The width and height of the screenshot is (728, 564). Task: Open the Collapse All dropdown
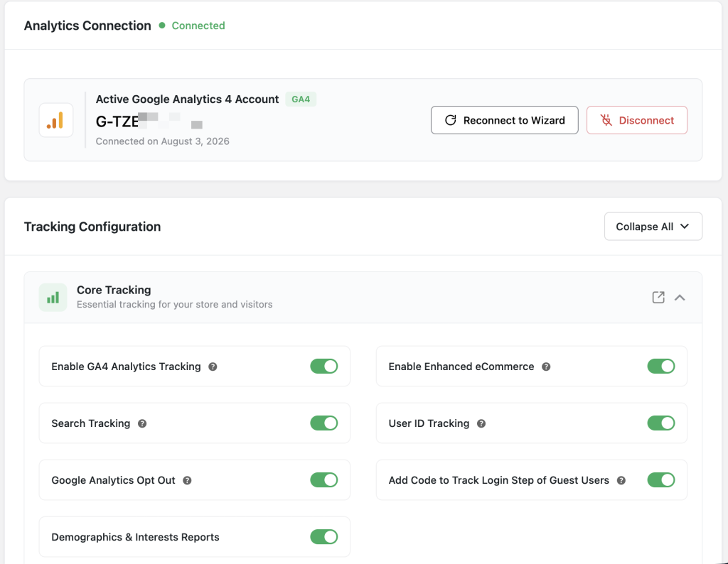pyautogui.click(x=653, y=227)
